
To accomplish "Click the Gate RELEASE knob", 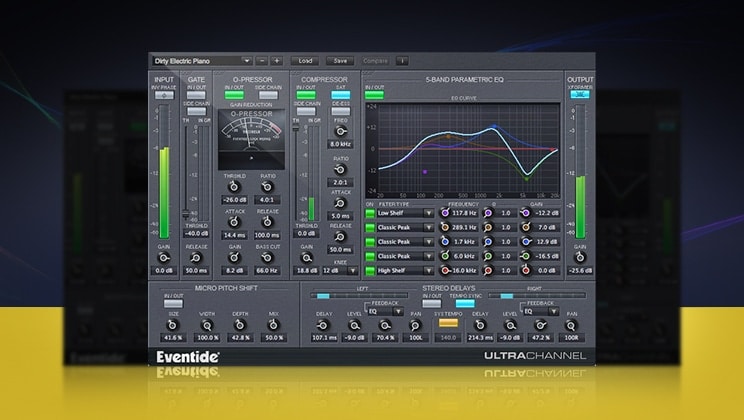I will coord(196,258).
